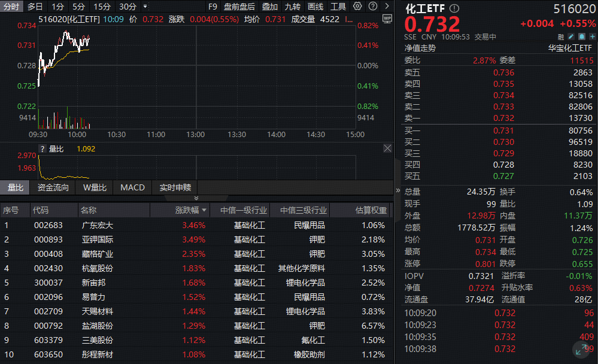This screenshot has width=598, height=364.
Task: Select the 彤程新材 stock row
Action: coord(196,354)
